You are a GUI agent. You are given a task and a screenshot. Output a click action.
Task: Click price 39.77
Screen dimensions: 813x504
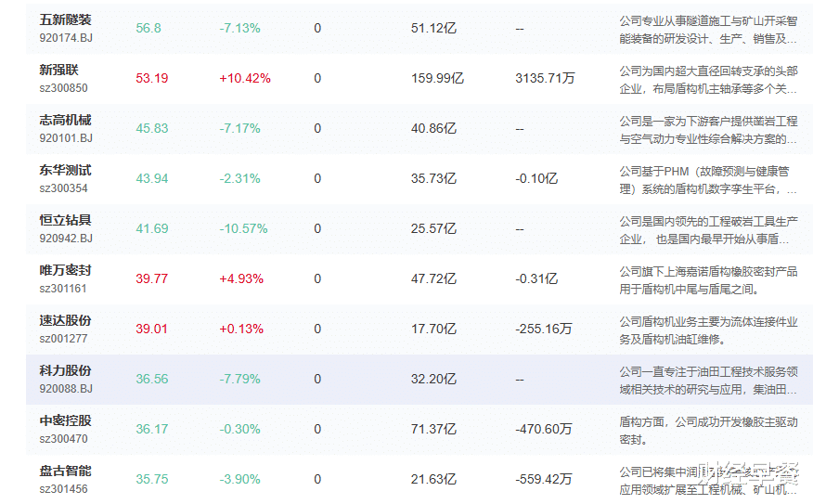152,279
